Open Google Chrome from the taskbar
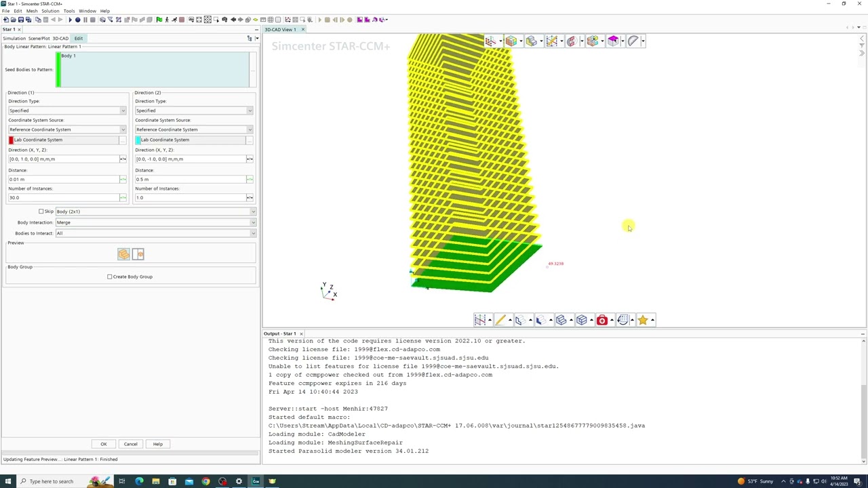This screenshot has height=488, width=868. point(205,481)
